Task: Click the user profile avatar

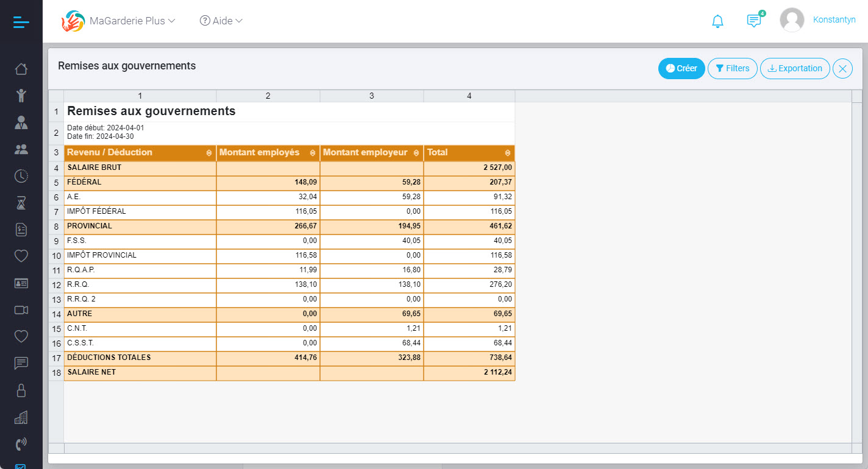Action: pyautogui.click(x=792, y=19)
